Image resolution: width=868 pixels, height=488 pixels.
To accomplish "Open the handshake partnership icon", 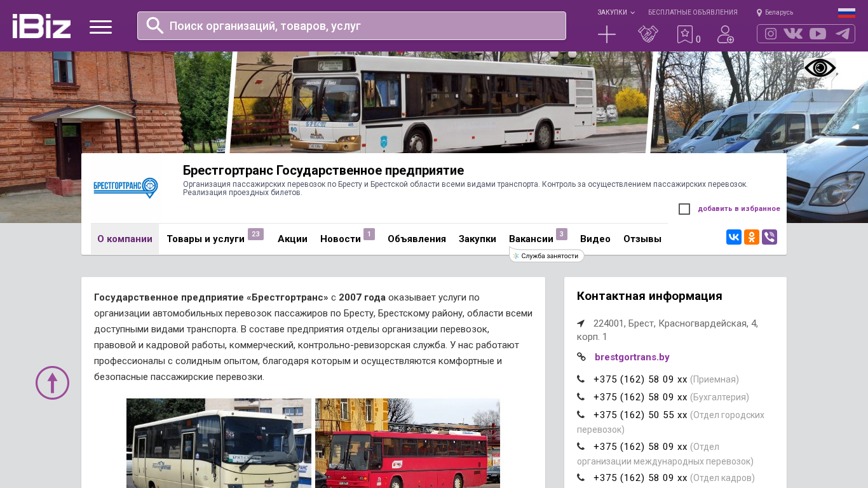I will click(648, 34).
